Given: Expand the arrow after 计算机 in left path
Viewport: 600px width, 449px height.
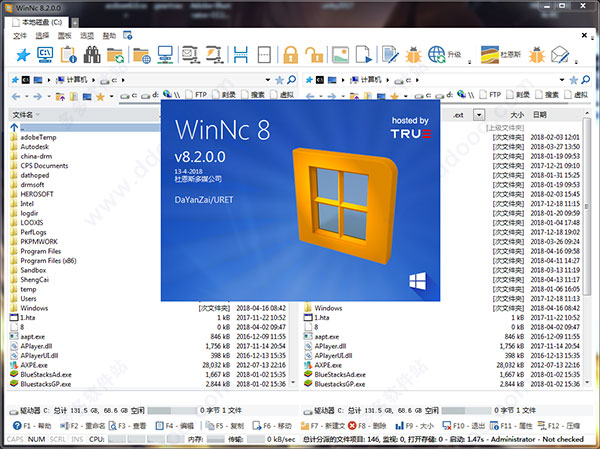Looking at the screenshot, I should click(93, 80).
